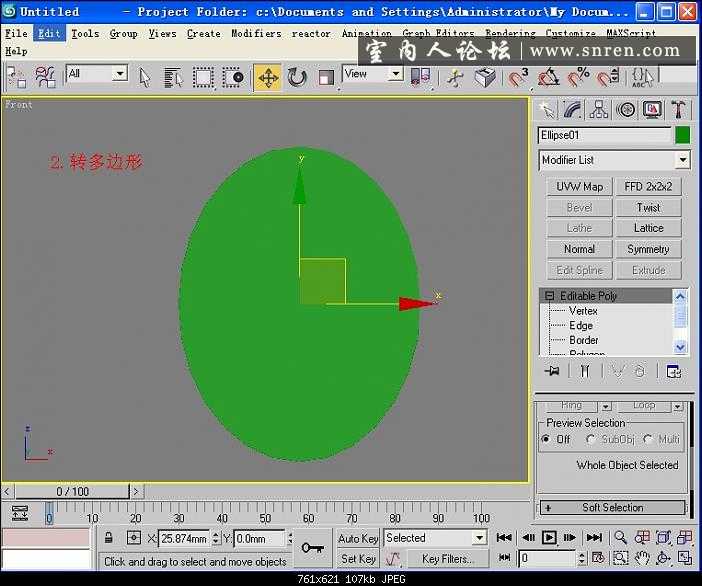The height and width of the screenshot is (586, 702).
Task: Switch to the Utilities hammer panel
Action: [x=679, y=110]
